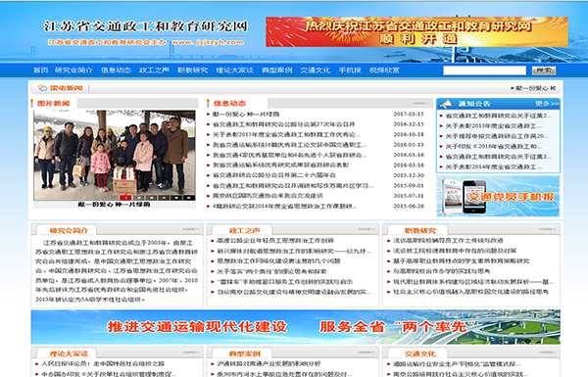Image resolution: width=588 pixels, height=377 pixels.
Task: Click the MORE icon in 理论大家谈 panel
Action: 191,352
